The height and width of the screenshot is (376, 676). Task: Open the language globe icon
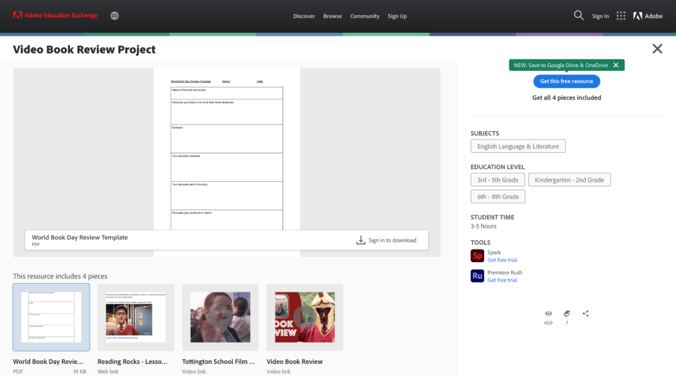point(114,16)
